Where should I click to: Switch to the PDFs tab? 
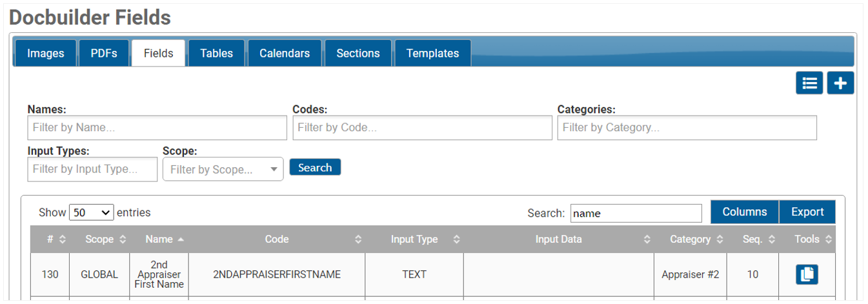pyautogui.click(x=104, y=54)
